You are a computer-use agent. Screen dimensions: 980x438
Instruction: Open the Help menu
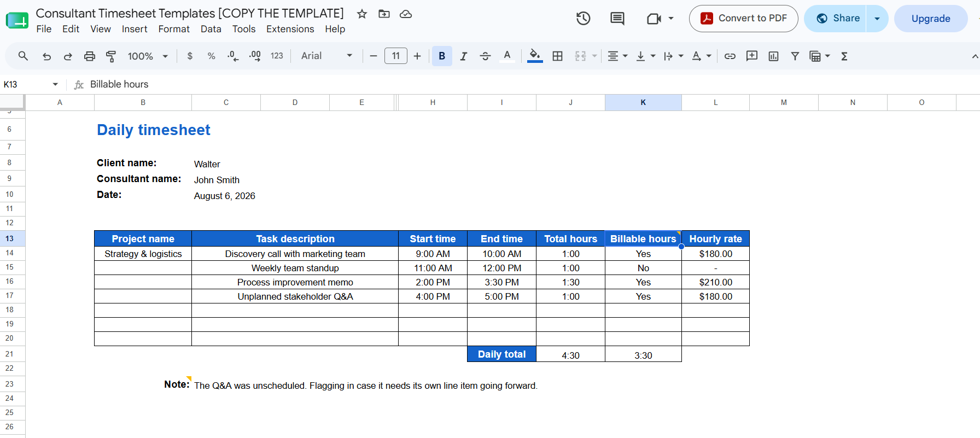pos(335,29)
